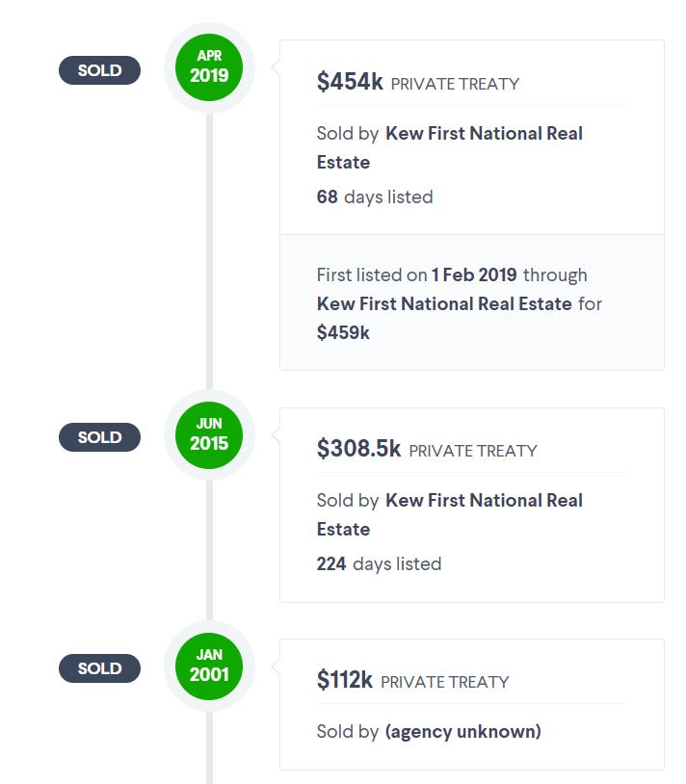Click the (agency unknown) text
This screenshot has width=686, height=784.
[x=462, y=732]
